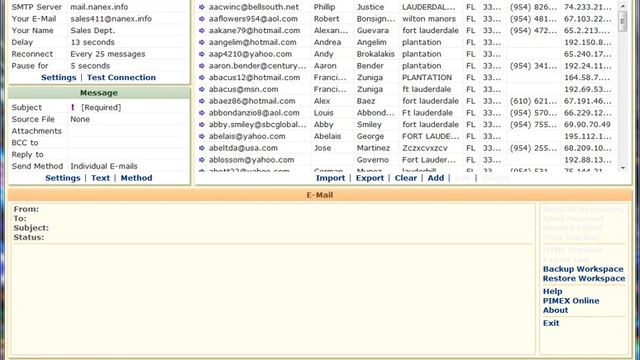Open SMTP Settings link above Message panel
Image resolution: width=640 pixels, height=360 pixels.
click(x=58, y=78)
